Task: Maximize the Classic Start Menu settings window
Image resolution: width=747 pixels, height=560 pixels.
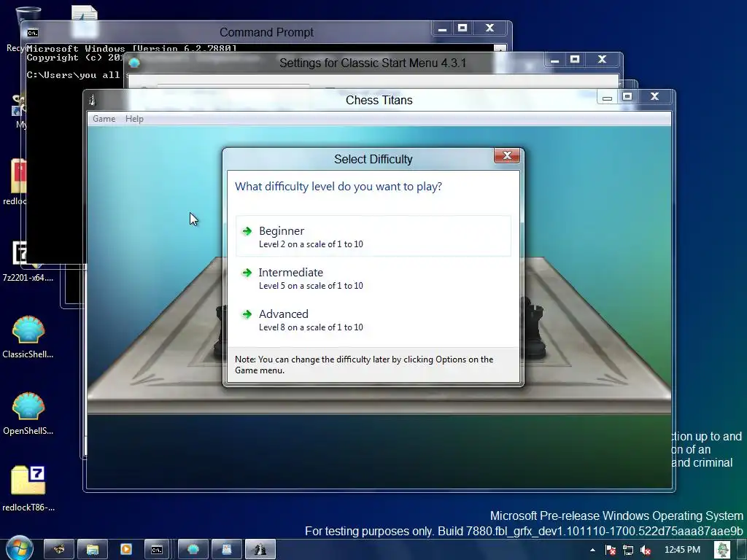Action: point(575,60)
